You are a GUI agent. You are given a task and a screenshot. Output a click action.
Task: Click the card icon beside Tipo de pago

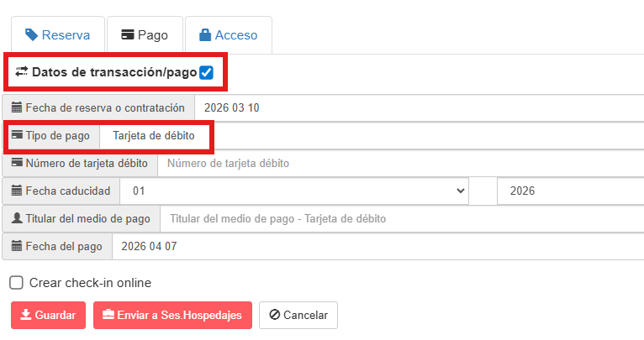tap(17, 135)
